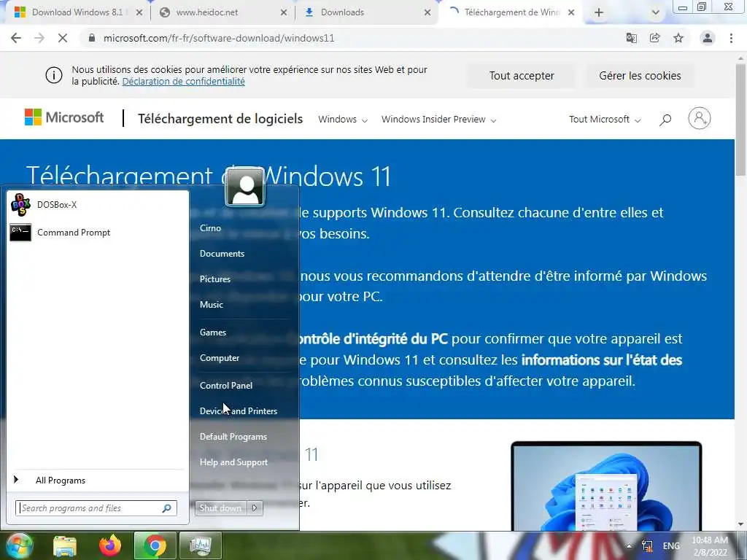The width and height of the screenshot is (747, 560).
Task: Click the search magnifier on Microsoft header
Action: point(665,120)
